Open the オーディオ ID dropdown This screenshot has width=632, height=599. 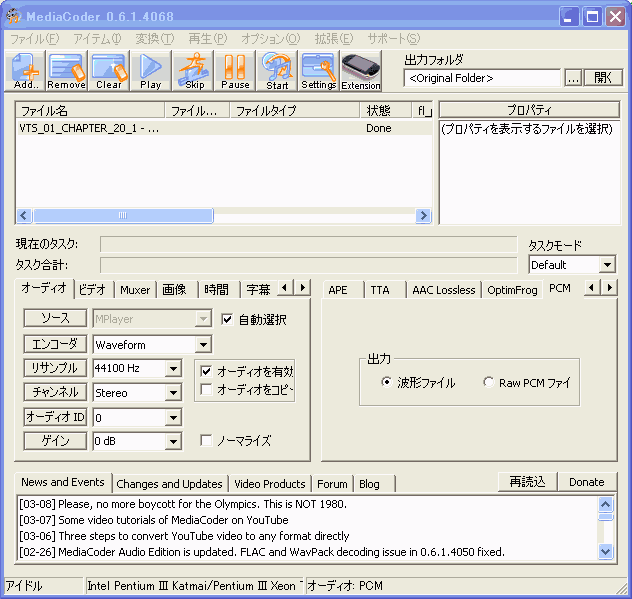(x=173, y=418)
